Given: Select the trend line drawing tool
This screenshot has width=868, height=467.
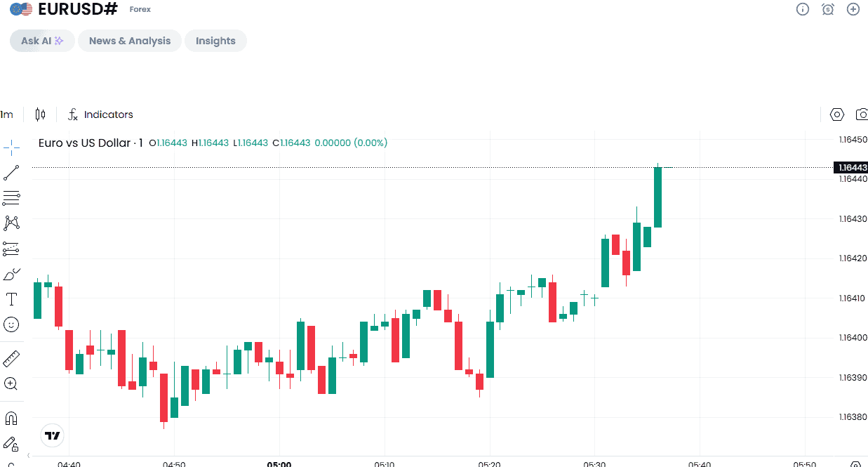Looking at the screenshot, I should pyautogui.click(x=11, y=172).
